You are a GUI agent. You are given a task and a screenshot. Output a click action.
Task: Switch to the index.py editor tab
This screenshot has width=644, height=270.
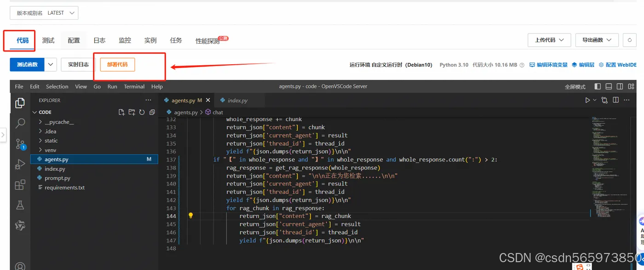coord(238,100)
